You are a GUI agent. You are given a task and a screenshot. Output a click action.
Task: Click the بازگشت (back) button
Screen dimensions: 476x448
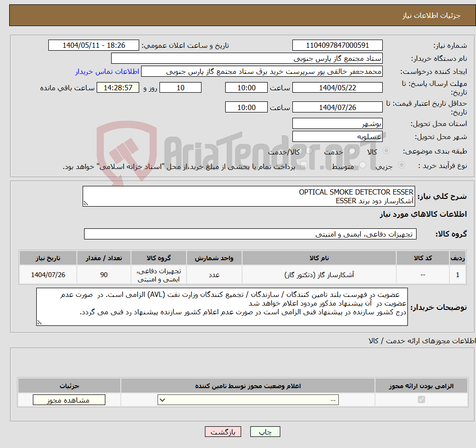(x=223, y=432)
